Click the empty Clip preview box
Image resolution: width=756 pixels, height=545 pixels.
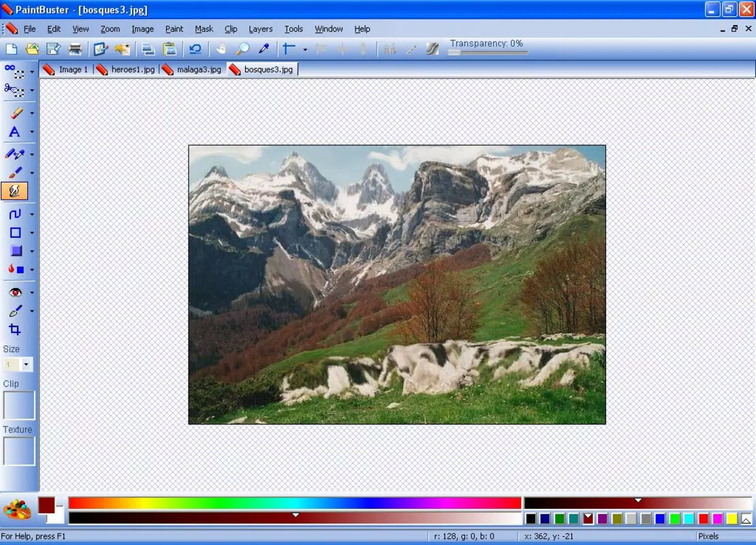click(19, 405)
